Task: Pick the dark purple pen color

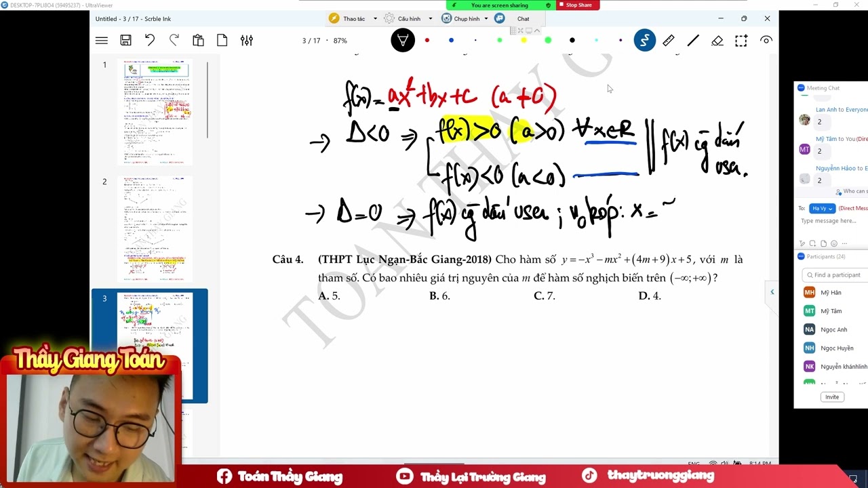Action: point(620,41)
